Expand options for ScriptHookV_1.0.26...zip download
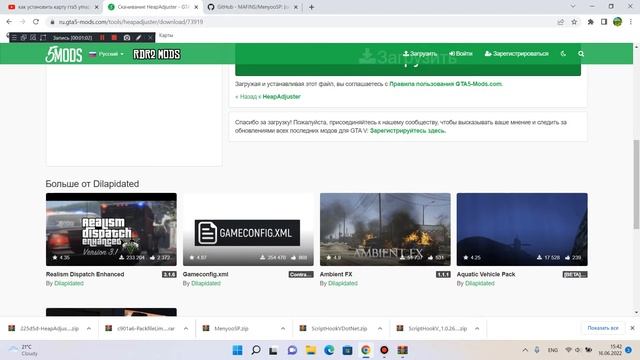 (x=477, y=328)
